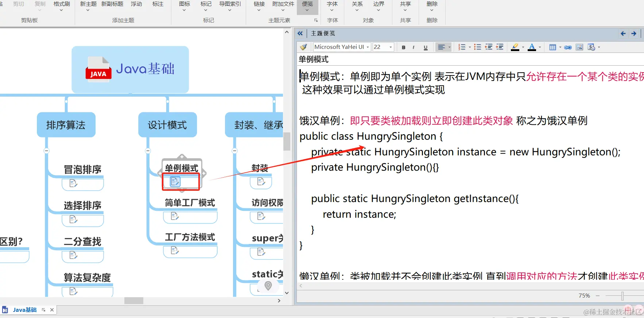Apply numbered list formatting
Viewport: 644px width, 318px height.
[x=462, y=47]
